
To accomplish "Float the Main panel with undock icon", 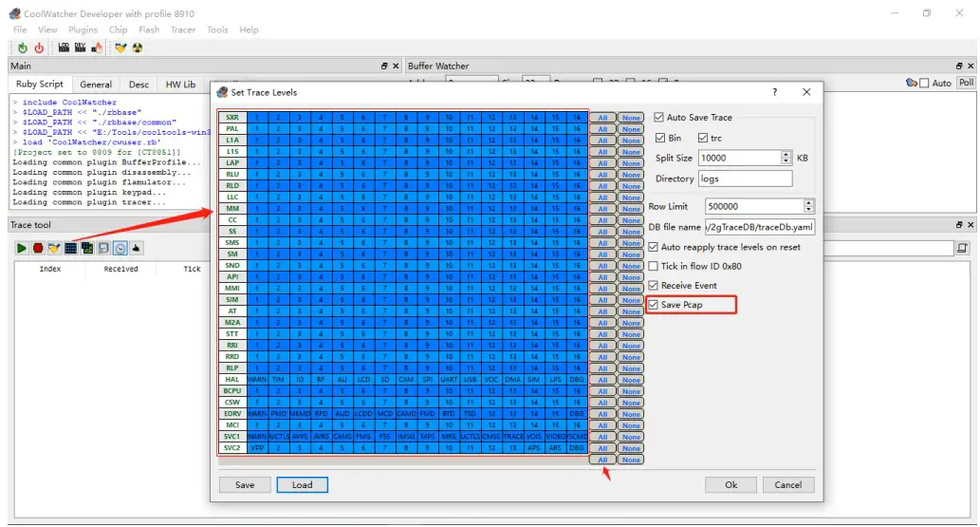I will (384, 66).
